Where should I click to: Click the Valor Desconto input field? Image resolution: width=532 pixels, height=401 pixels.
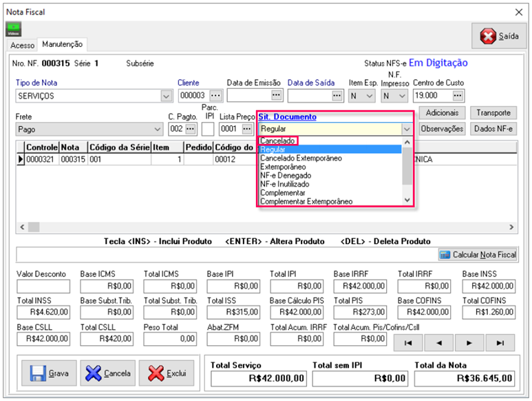click(x=43, y=286)
